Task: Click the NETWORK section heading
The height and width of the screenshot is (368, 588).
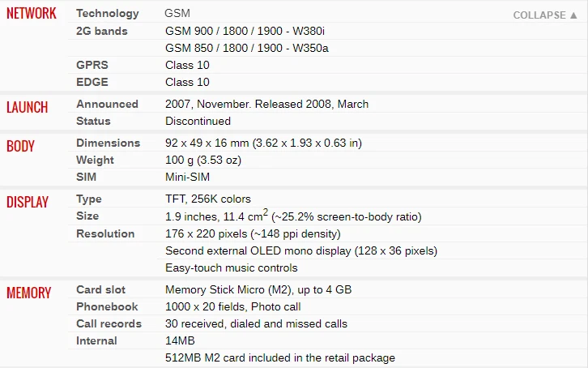Action: click(32, 14)
